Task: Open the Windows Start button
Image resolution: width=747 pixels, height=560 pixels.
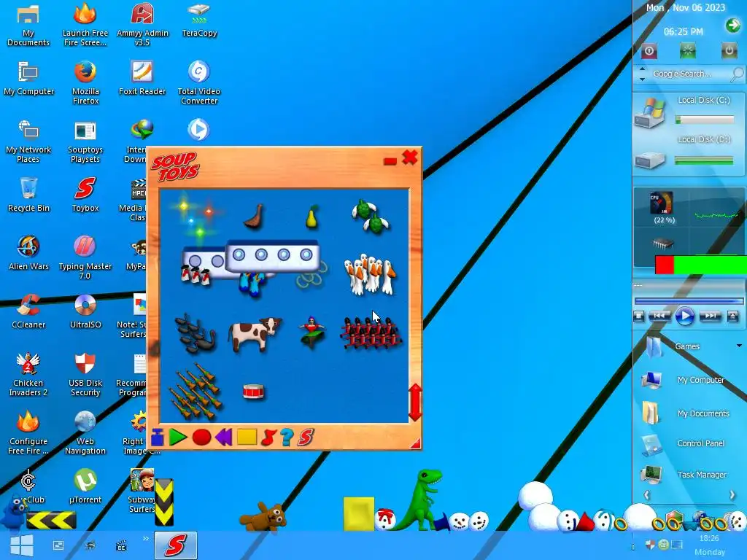Action: [x=21, y=545]
